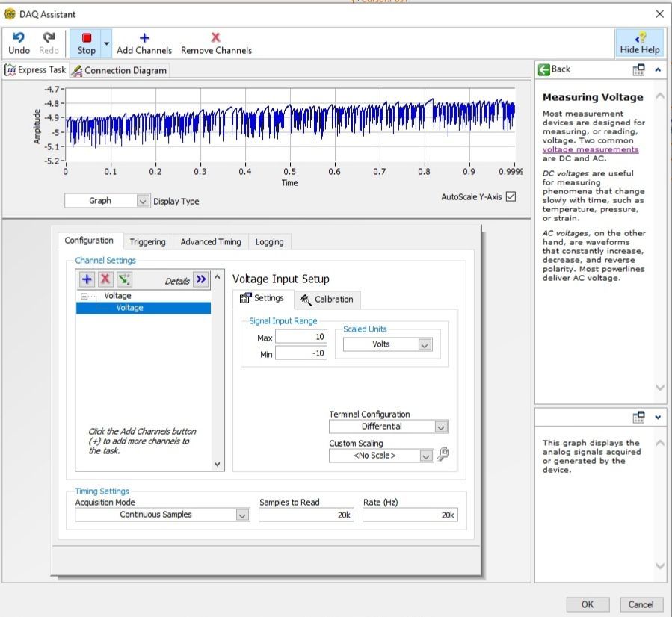The height and width of the screenshot is (617, 672).
Task: Click the Back arrow in help panel
Action: (544, 69)
